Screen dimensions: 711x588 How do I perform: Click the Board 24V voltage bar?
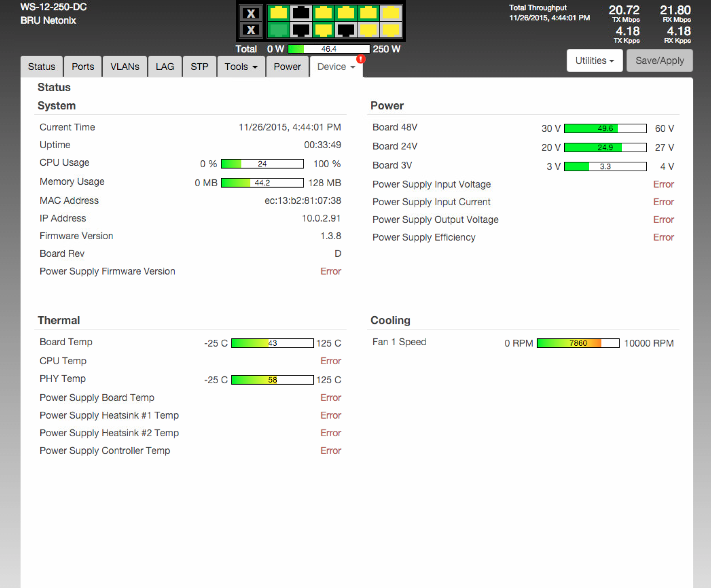(x=605, y=147)
